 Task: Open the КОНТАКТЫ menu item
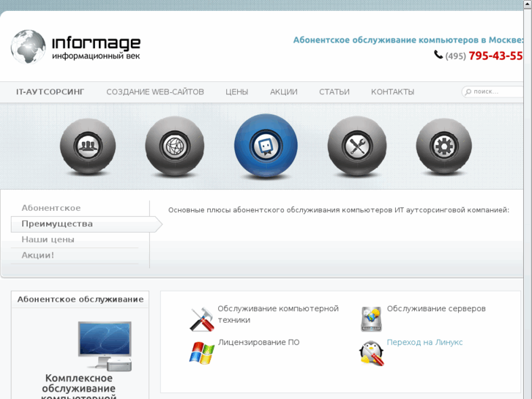(392, 92)
